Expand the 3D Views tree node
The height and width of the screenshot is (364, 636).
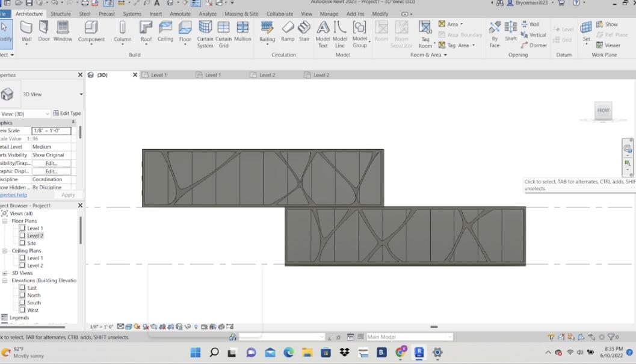(x=5, y=273)
